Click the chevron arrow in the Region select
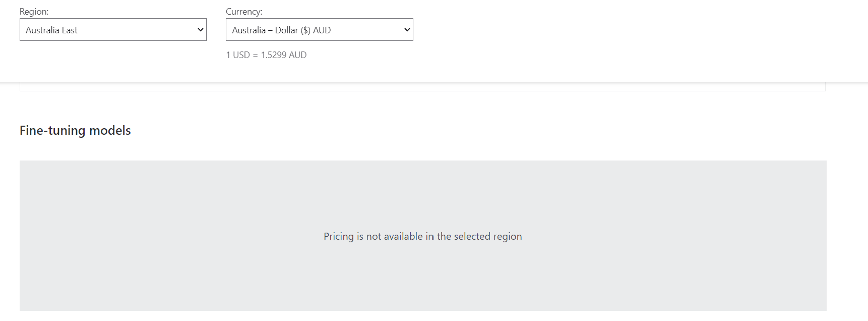Viewport: 868px width, 321px height. click(200, 30)
